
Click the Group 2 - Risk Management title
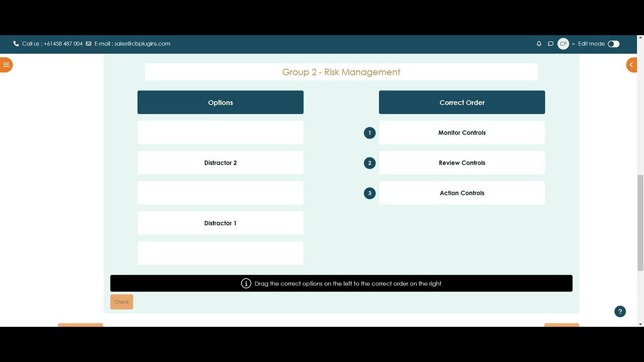coord(341,72)
